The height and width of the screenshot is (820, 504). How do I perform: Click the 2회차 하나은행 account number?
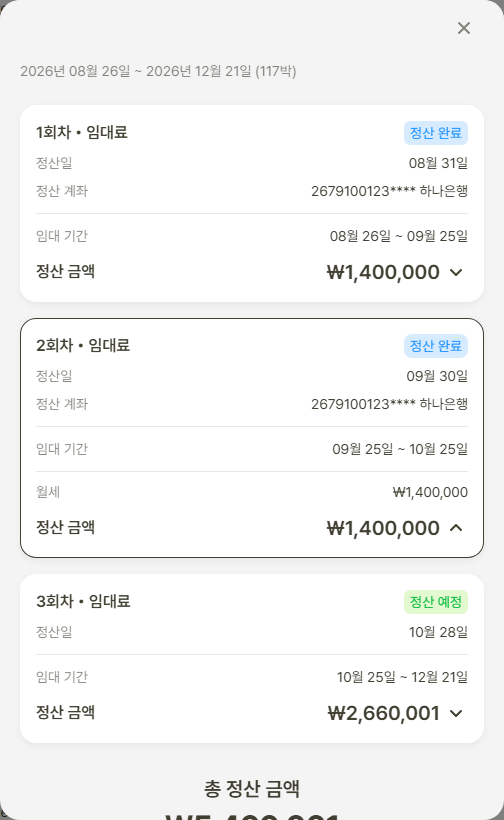390,404
